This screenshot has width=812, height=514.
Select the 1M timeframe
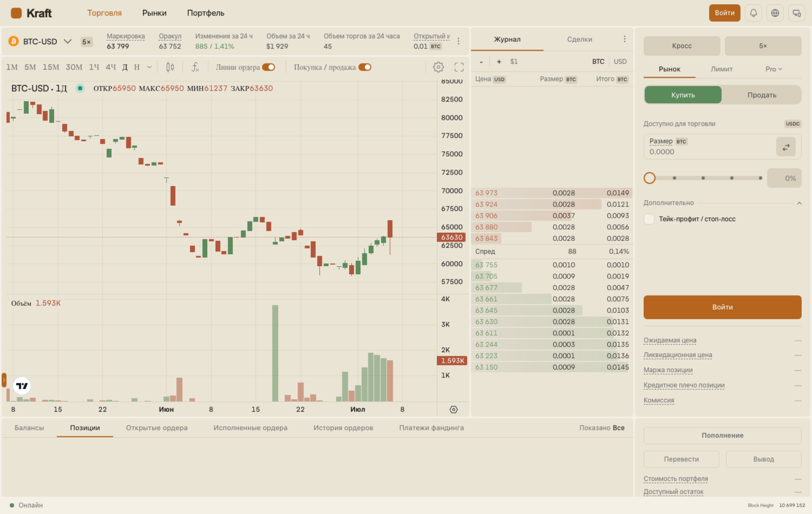[x=12, y=67]
